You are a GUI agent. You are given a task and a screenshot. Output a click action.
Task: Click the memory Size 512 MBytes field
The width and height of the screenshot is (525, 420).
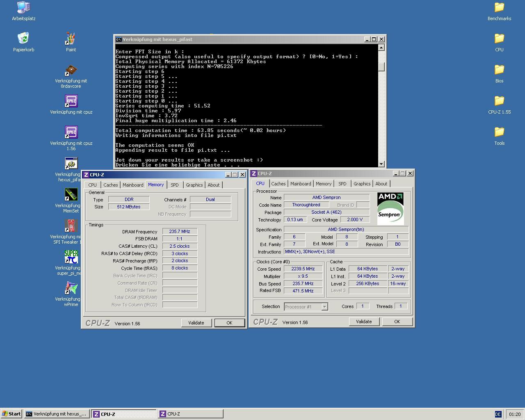pyautogui.click(x=129, y=207)
